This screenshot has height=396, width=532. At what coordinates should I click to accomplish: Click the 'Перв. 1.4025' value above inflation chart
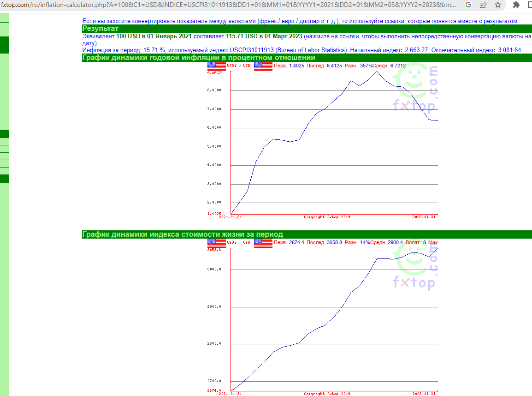pos(289,66)
